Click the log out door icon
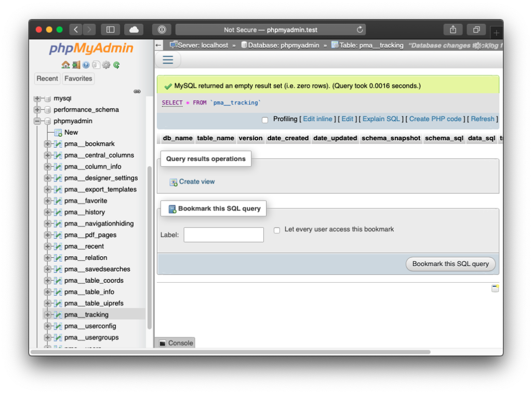This screenshot has height=394, width=532. (76, 65)
